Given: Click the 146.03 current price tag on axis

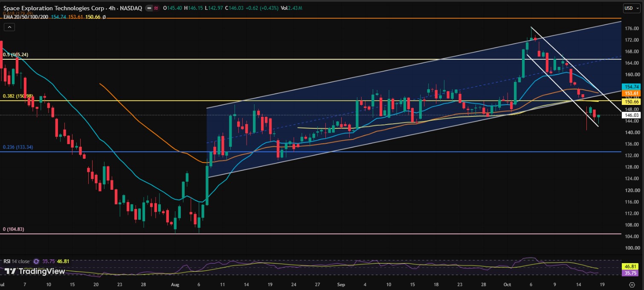Looking at the screenshot, I should [631, 115].
